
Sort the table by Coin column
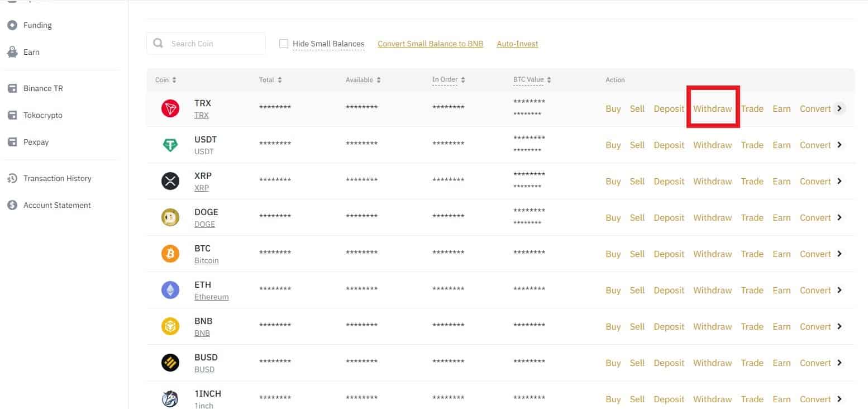click(x=166, y=80)
